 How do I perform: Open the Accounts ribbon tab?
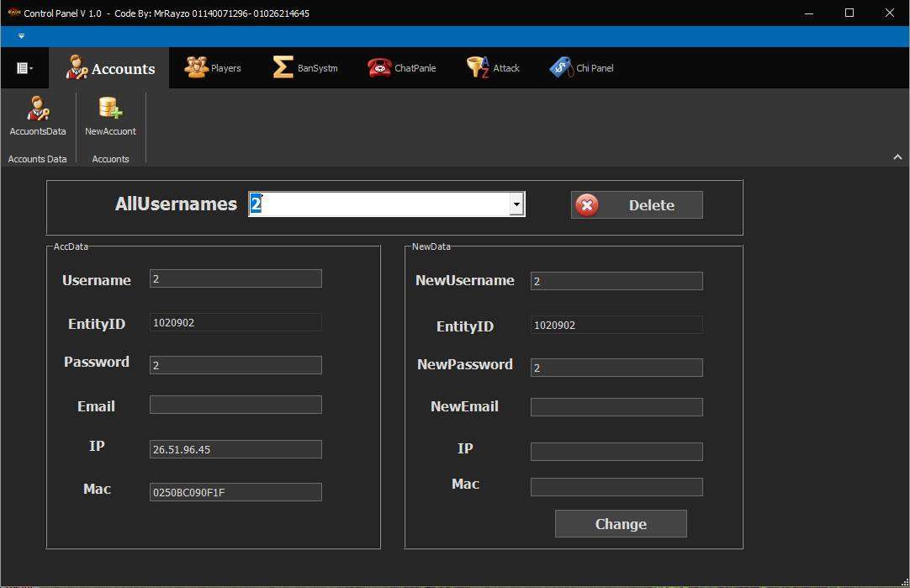[x=109, y=68]
